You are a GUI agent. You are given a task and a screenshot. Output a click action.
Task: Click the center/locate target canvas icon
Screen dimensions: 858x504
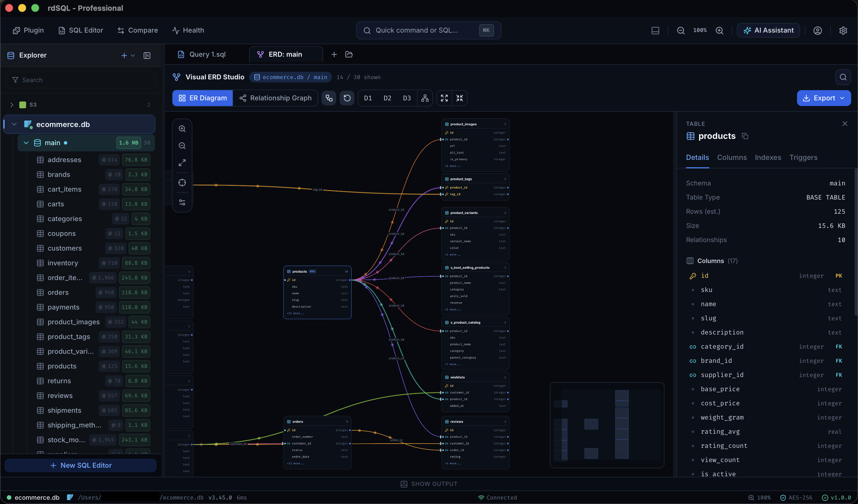182,183
